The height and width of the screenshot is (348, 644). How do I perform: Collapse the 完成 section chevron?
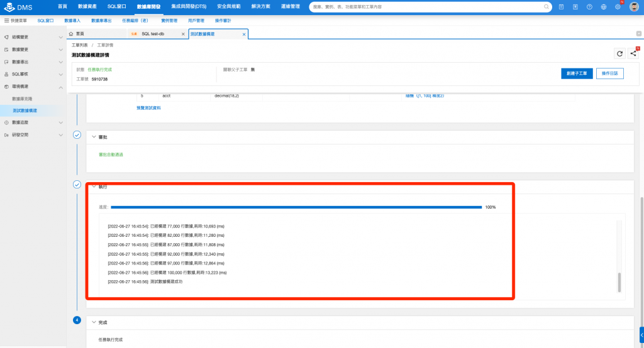pyautogui.click(x=94, y=322)
